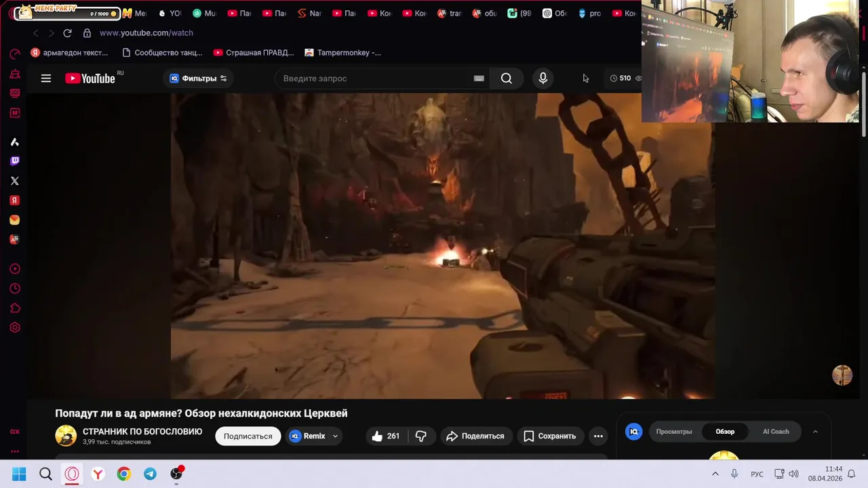Open the армагедон текст bookmark

point(69,53)
